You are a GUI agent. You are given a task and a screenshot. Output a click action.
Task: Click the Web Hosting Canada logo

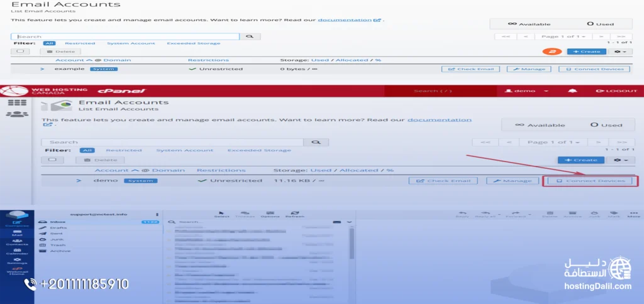[45, 90]
